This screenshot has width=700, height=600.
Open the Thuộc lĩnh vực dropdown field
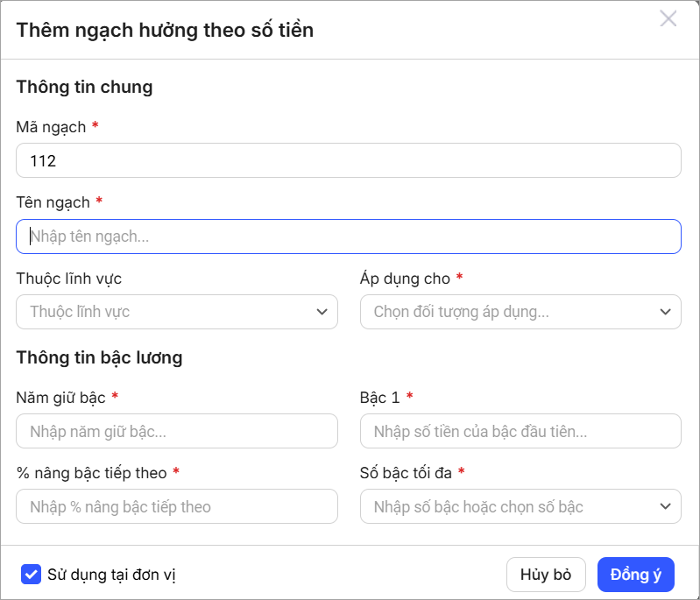(x=166, y=312)
